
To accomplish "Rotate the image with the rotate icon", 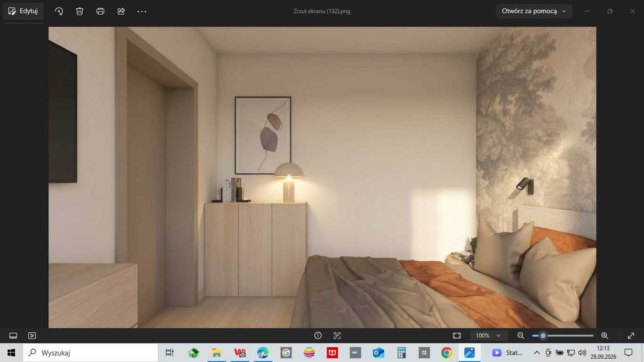I will point(59,12).
